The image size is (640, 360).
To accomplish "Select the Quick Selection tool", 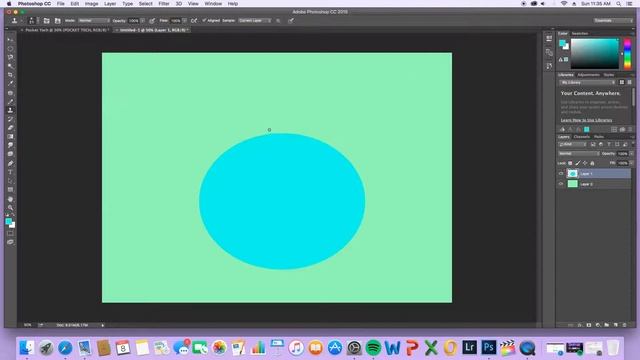I will click(x=10, y=66).
